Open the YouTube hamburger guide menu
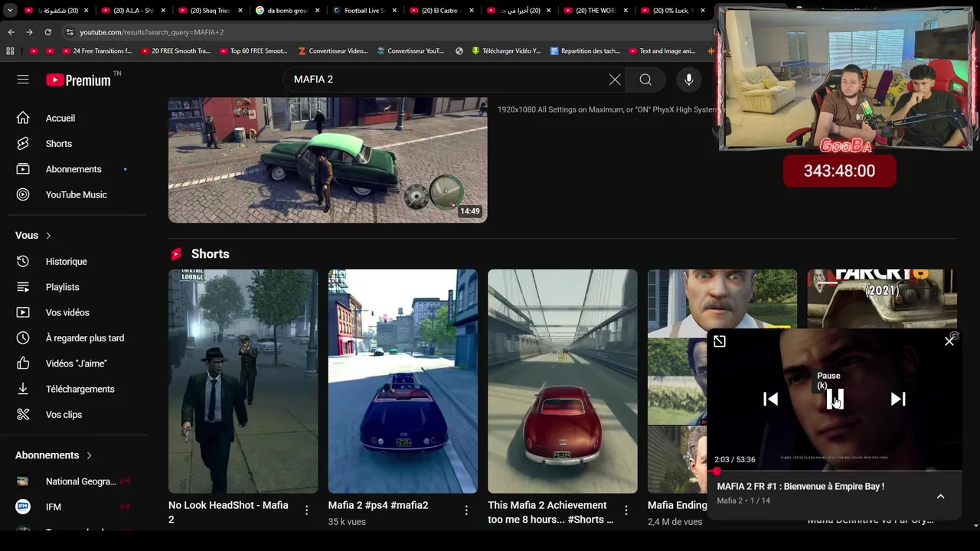 click(23, 80)
